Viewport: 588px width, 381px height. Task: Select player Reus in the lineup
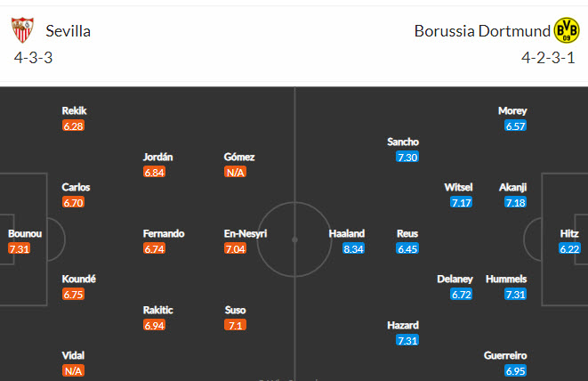pyautogui.click(x=407, y=233)
